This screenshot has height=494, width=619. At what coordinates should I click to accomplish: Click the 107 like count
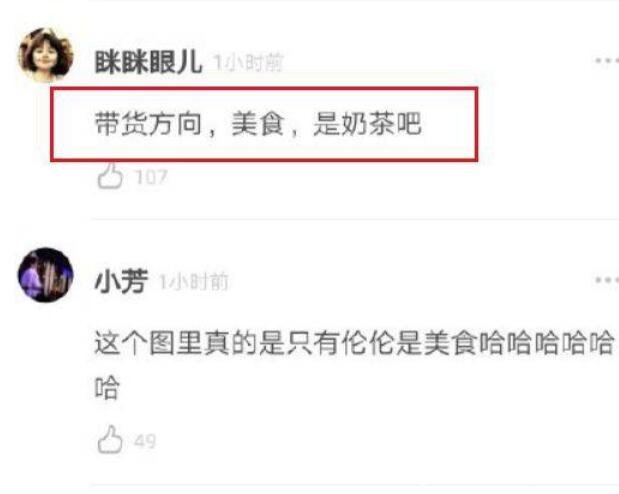point(151,177)
